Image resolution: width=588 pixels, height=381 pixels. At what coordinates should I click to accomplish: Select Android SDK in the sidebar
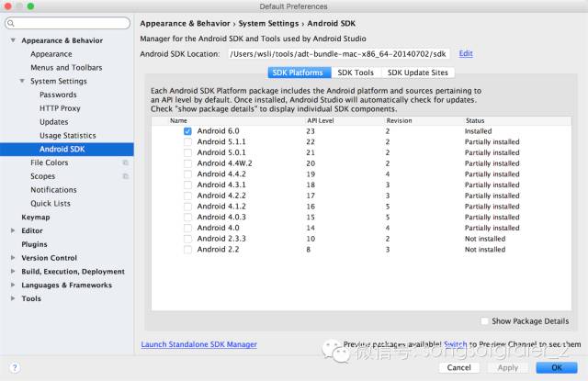(67, 149)
